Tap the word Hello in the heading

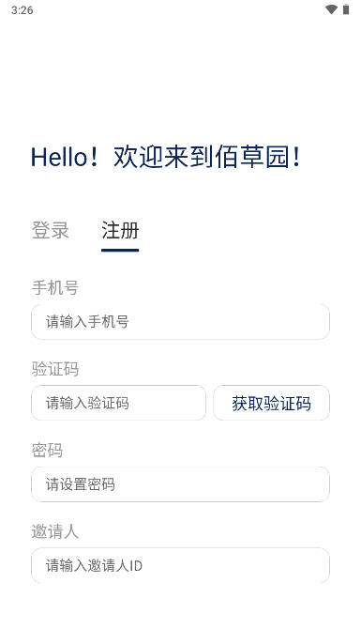(59, 157)
